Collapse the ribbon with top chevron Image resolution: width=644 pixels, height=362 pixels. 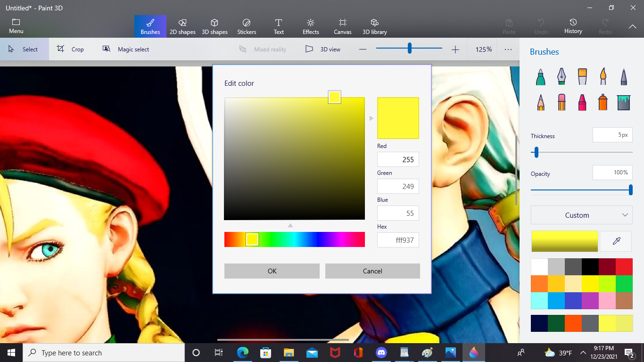coord(632,27)
